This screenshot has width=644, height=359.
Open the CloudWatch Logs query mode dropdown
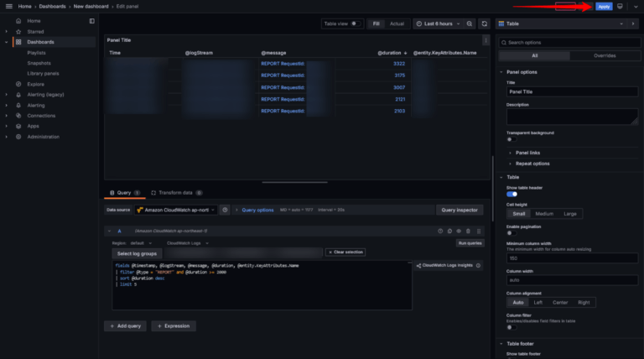187,243
